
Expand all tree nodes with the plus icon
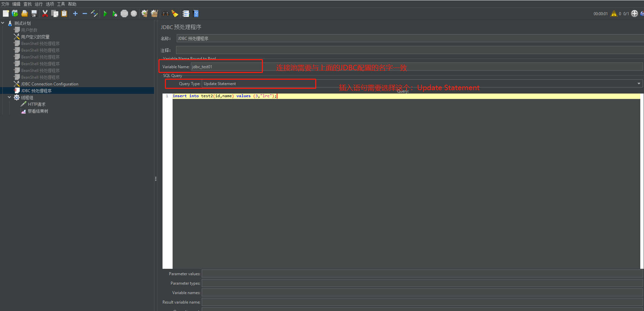pyautogui.click(x=75, y=14)
